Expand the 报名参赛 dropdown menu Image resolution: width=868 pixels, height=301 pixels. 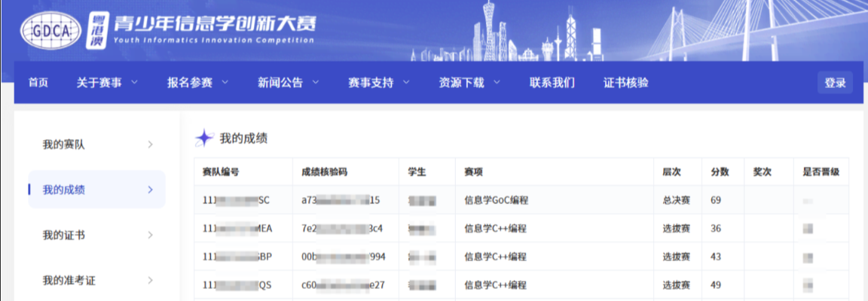pos(198,83)
